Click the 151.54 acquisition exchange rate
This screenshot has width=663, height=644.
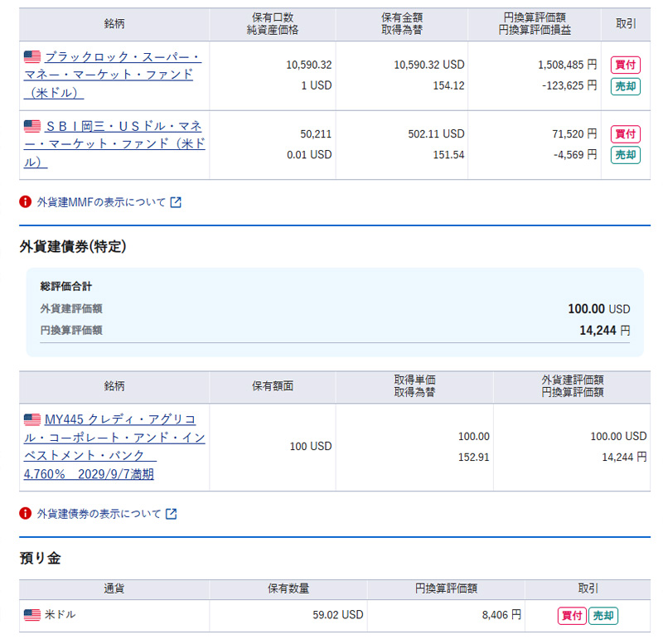[448, 155]
